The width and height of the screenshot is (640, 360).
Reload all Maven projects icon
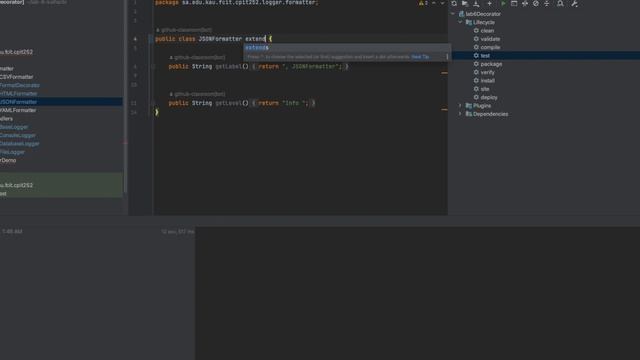[454, 3]
